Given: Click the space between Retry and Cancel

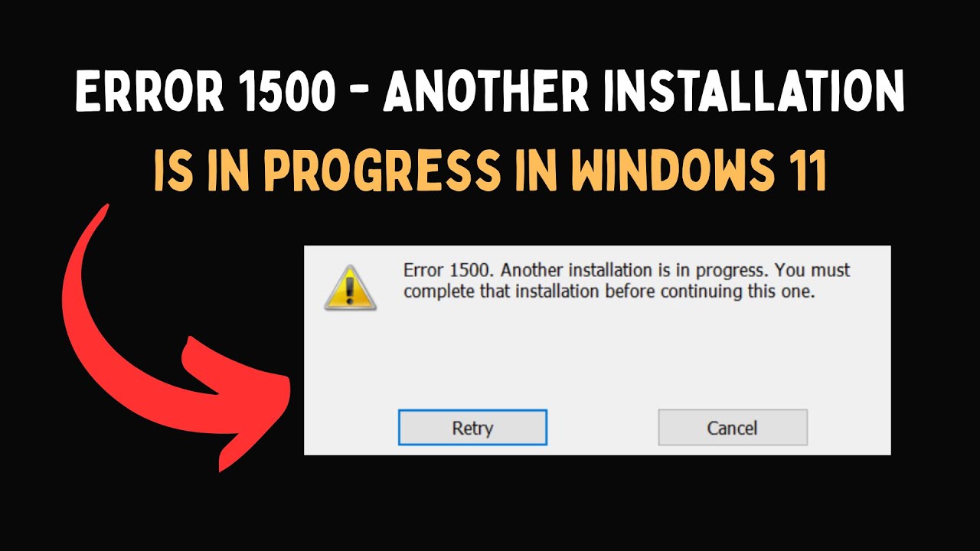Looking at the screenshot, I should pos(603,427).
